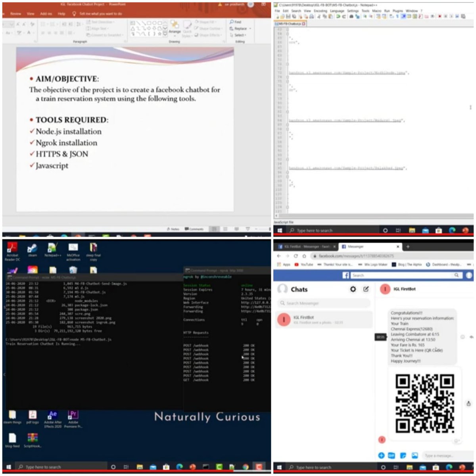Select the Adobe Premiere Pro desktop icon
The height and width of the screenshot is (476, 476).
(x=73, y=420)
